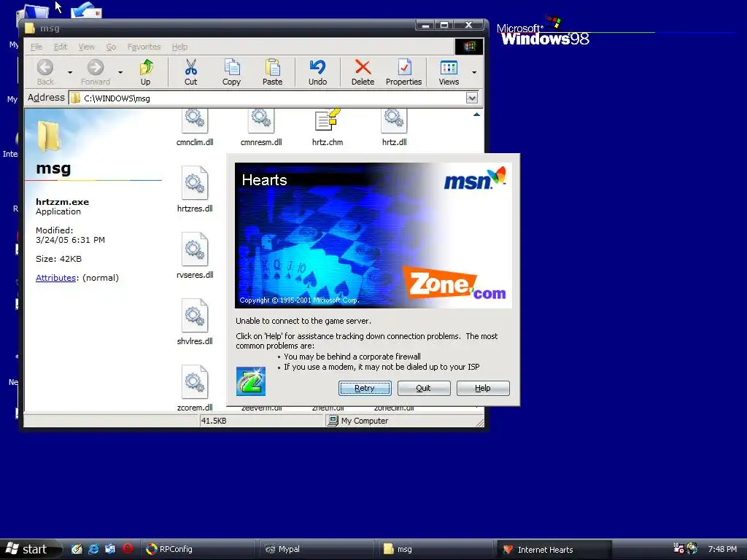The width and height of the screenshot is (747, 560).
Task: Select the rvseres.dll file icon
Action: click(195, 249)
